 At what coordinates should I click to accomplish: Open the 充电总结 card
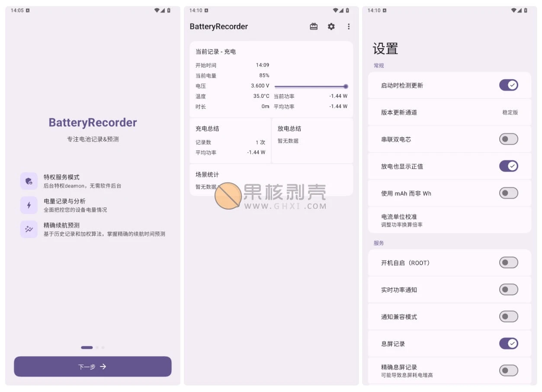tap(230, 141)
